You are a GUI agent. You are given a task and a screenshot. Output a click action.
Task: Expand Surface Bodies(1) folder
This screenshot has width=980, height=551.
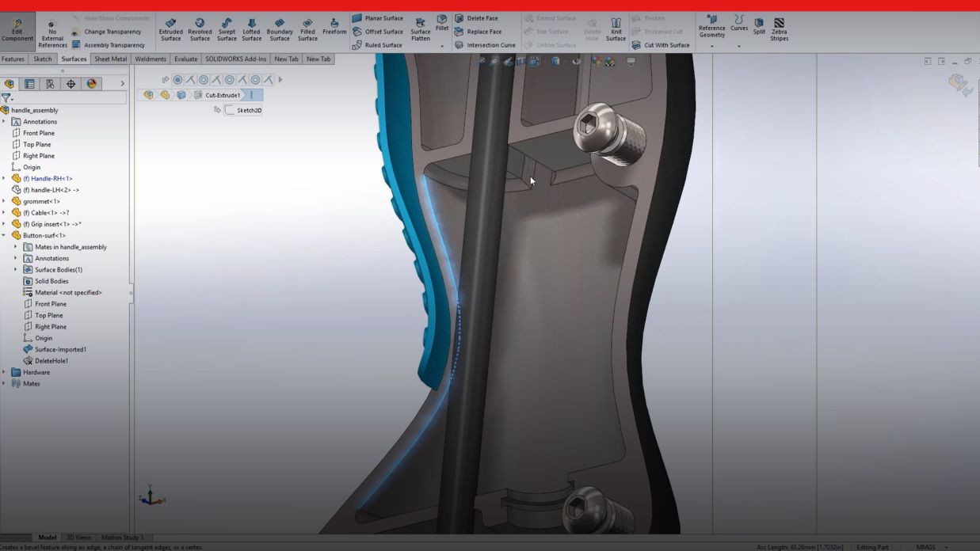(15, 270)
